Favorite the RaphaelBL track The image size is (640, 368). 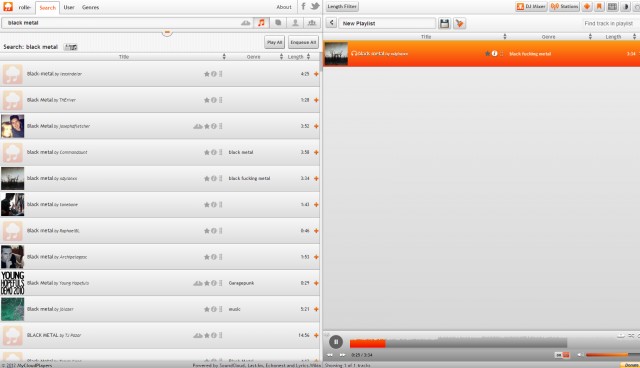click(x=207, y=231)
